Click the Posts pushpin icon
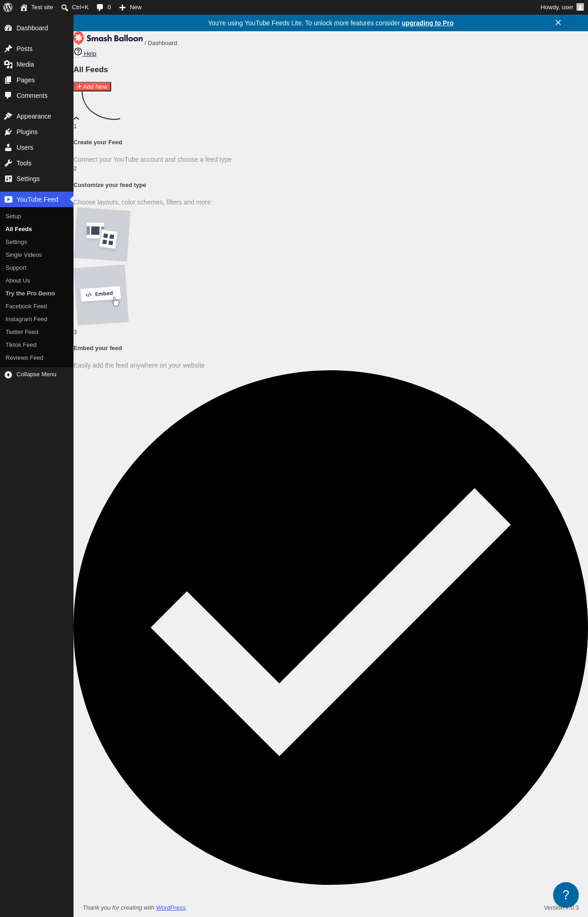 coord(8,49)
